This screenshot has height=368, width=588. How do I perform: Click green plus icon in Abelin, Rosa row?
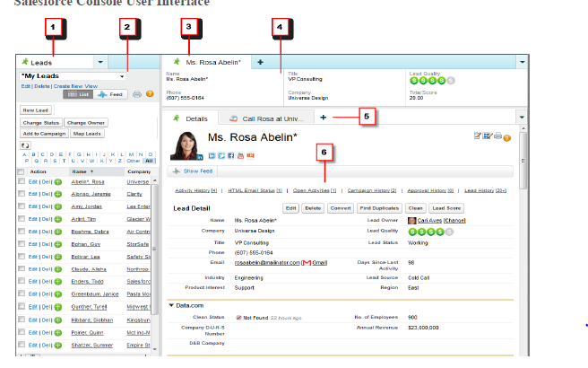click(x=58, y=182)
